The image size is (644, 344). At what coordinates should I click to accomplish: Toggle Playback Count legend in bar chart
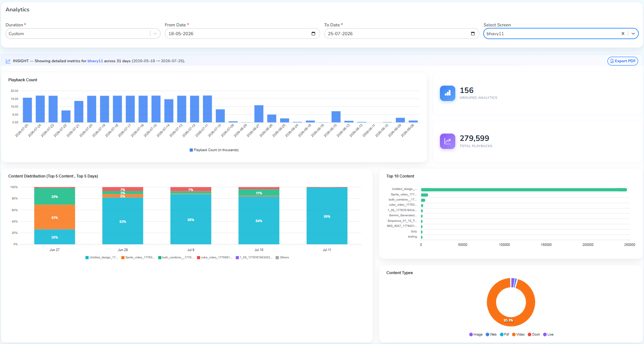click(214, 150)
